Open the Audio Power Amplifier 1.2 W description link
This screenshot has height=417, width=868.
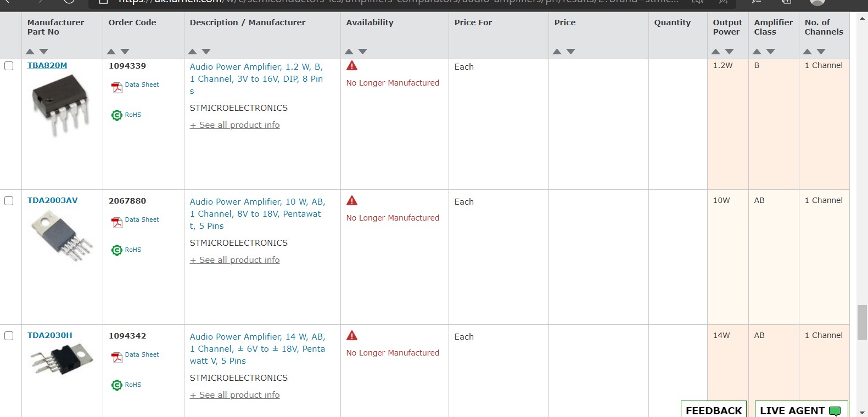[256, 79]
